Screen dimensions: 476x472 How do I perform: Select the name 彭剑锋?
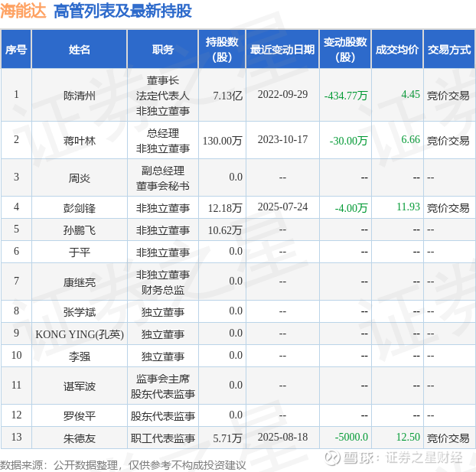click(80, 208)
